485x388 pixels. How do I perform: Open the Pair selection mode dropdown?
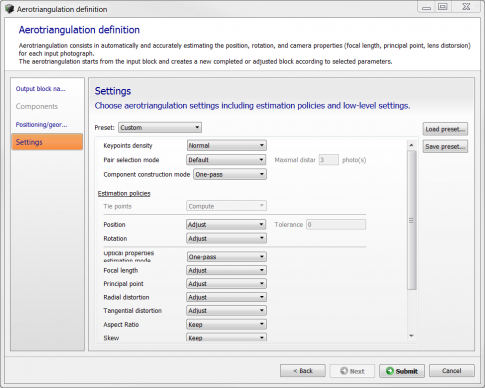[x=226, y=160]
